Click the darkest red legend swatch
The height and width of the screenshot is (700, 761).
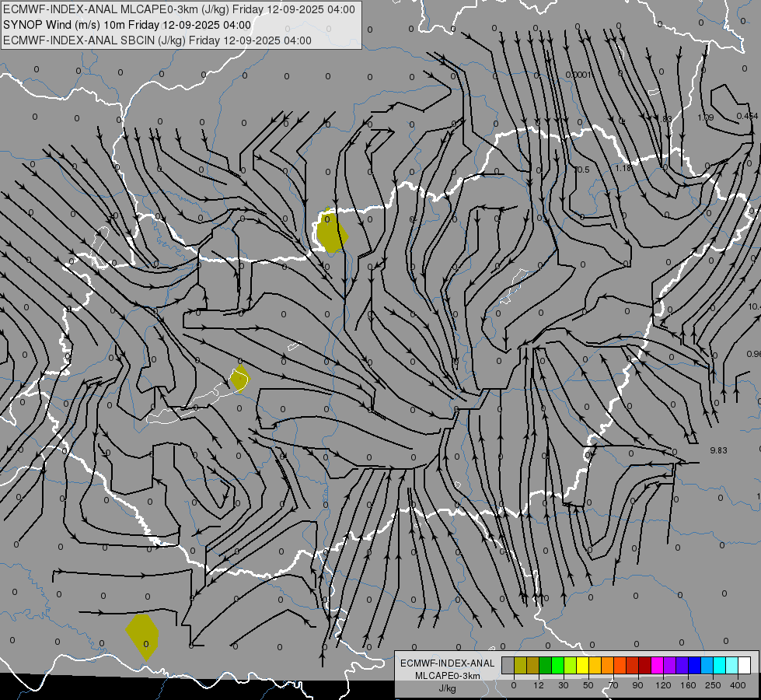tap(645, 666)
